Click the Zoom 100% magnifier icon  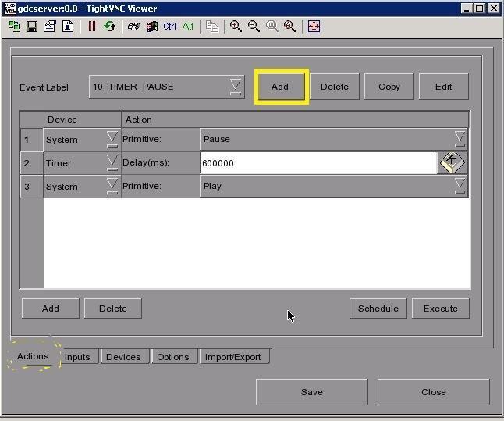[x=272, y=27]
